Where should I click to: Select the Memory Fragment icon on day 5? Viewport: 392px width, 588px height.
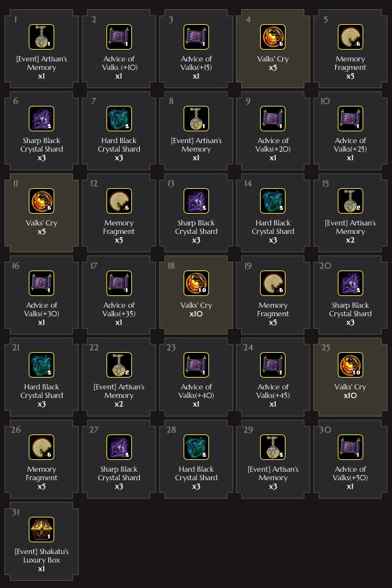click(x=350, y=37)
